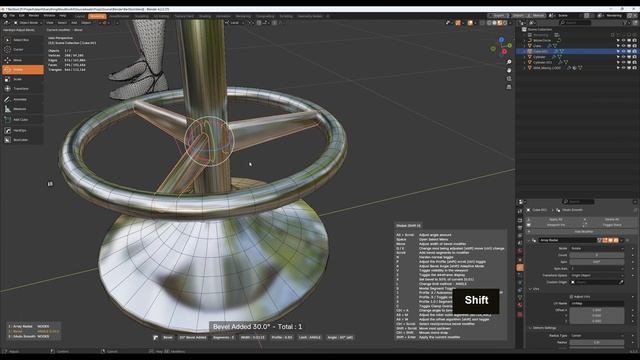Click the Blender logo menu icon
This screenshot has height=360, width=640.
(5, 16)
